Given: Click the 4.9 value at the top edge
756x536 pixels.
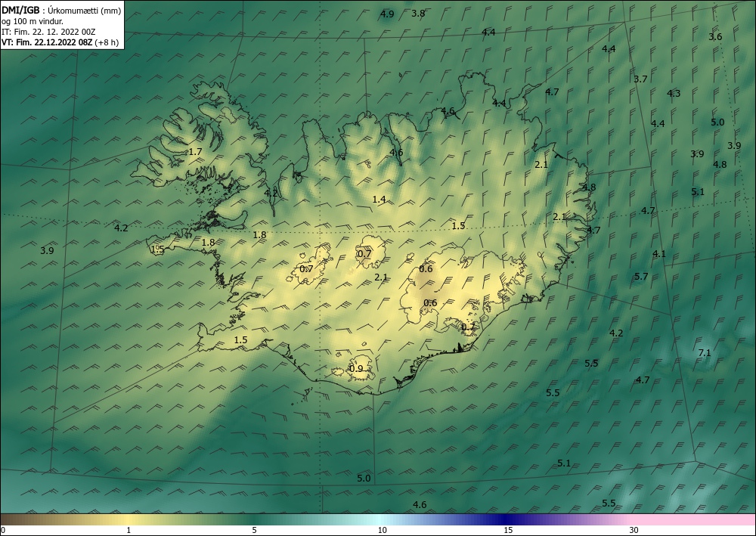Looking at the screenshot, I should (386, 14).
